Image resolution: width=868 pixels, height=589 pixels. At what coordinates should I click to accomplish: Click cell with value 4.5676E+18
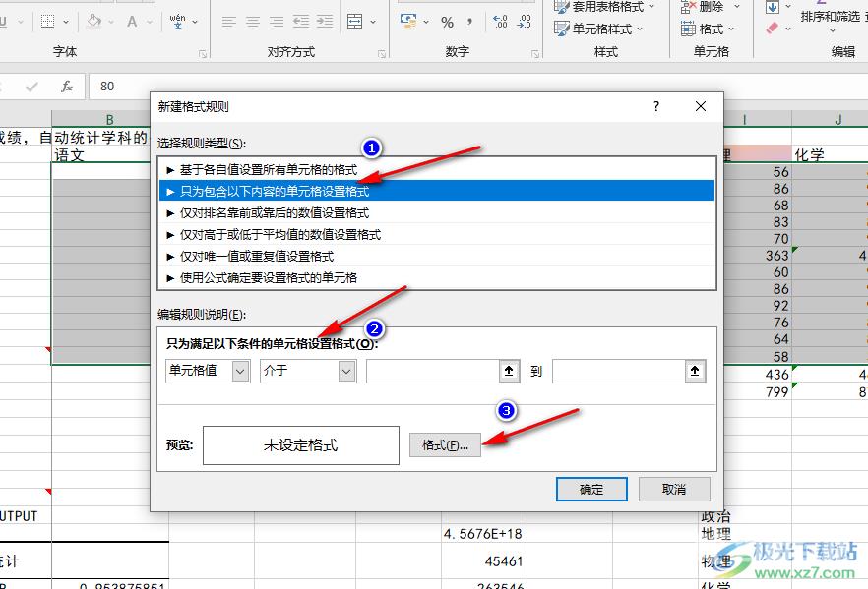484,534
